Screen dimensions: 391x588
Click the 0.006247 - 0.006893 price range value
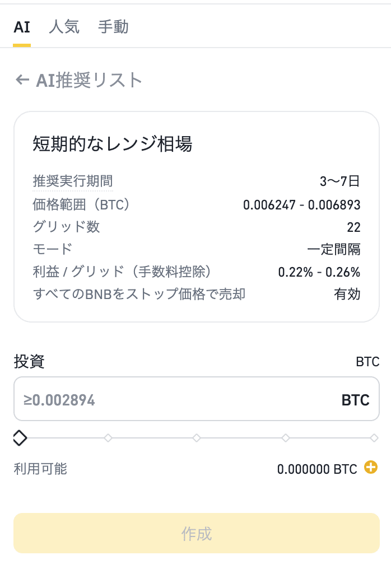pos(302,205)
